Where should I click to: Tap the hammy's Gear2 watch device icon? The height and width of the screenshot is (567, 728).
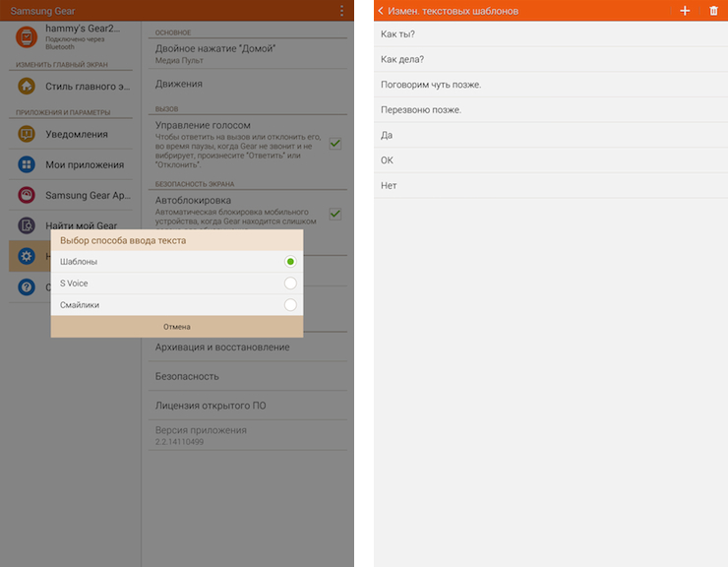click(27, 36)
